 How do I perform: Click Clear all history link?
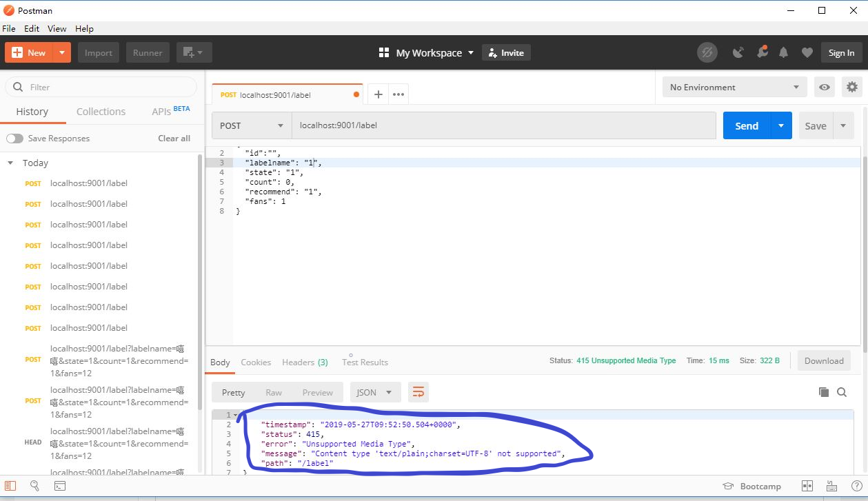tap(174, 139)
